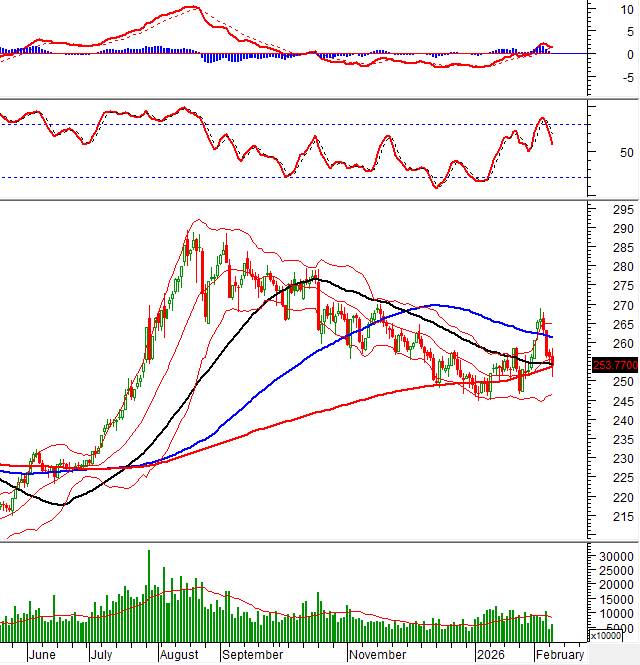Click the 285 price axis label
The image size is (640, 665).
tap(623, 248)
